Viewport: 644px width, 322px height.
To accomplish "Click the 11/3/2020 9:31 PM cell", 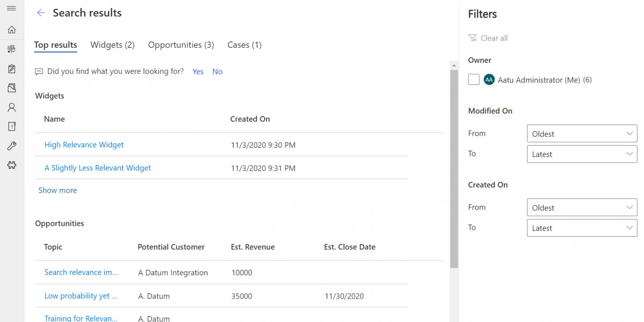I will pyautogui.click(x=263, y=168).
